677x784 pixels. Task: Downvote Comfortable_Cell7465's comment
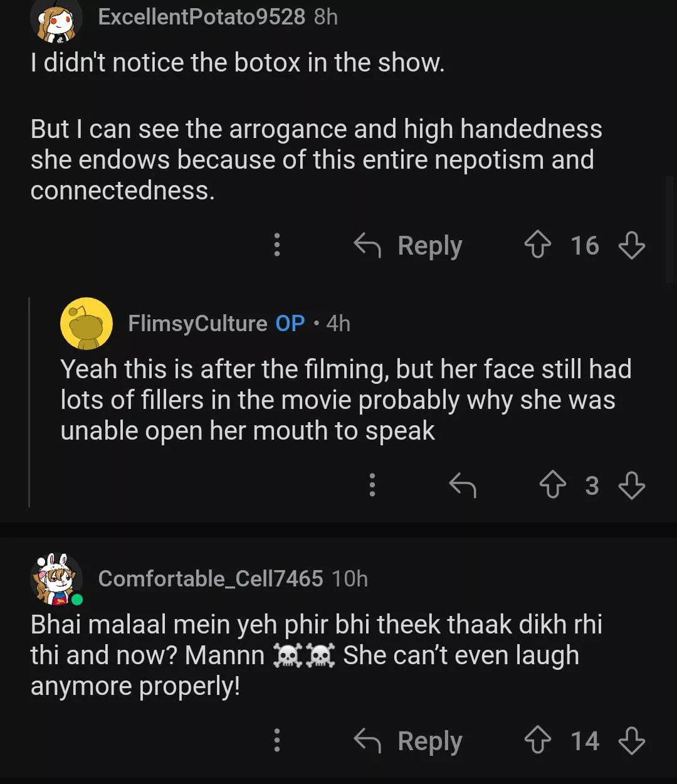pos(631,741)
